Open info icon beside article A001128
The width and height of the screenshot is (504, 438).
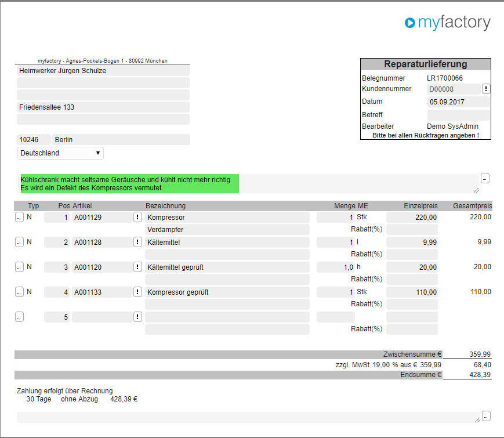point(137,242)
